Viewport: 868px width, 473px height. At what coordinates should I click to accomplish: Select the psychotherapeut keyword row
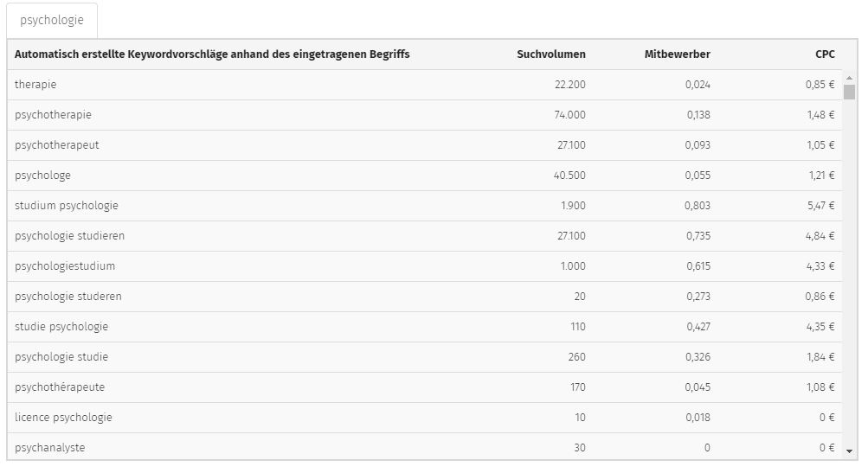pyautogui.click(x=425, y=145)
